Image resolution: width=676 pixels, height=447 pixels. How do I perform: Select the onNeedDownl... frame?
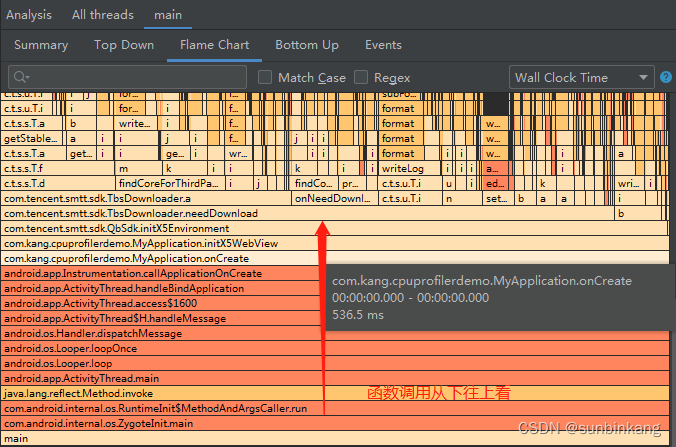point(335,198)
